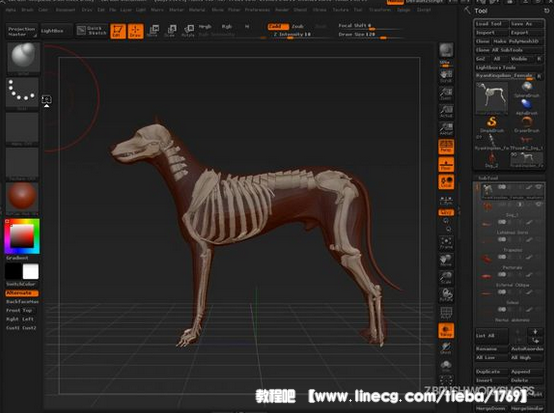
Task: Click the Scroll canvas navigation icon
Action: tap(446, 76)
